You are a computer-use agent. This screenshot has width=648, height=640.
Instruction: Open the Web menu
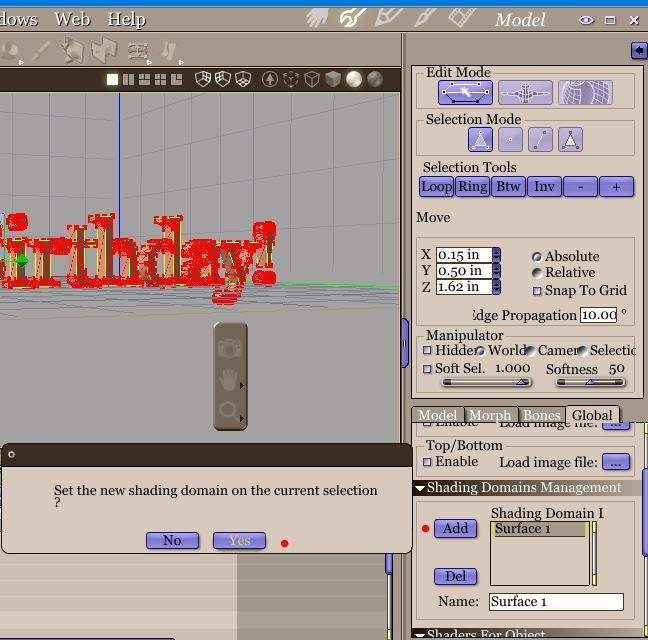72,19
